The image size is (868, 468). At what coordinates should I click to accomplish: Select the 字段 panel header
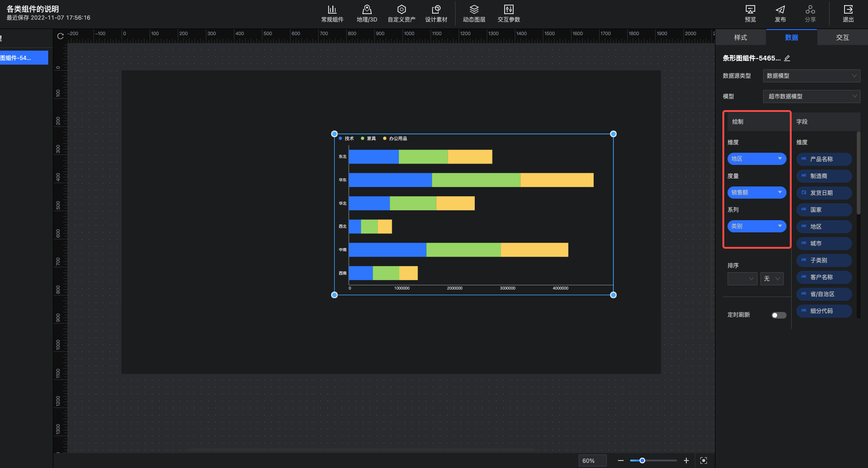[826, 122]
